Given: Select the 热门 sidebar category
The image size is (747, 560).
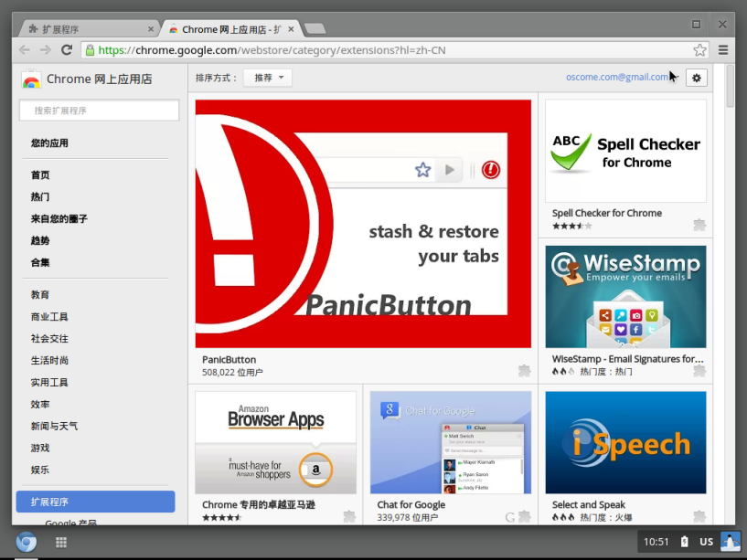Looking at the screenshot, I should click(40, 197).
